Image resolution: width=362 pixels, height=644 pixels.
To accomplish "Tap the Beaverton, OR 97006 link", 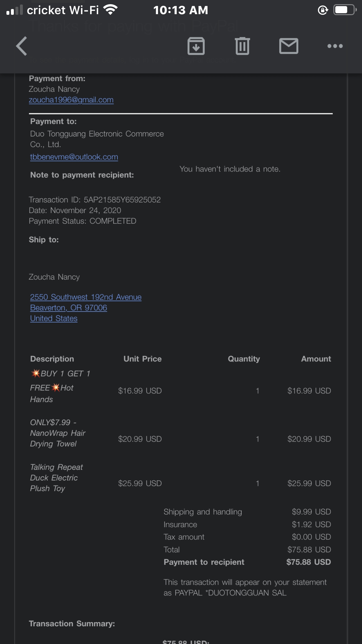I will 69,308.
